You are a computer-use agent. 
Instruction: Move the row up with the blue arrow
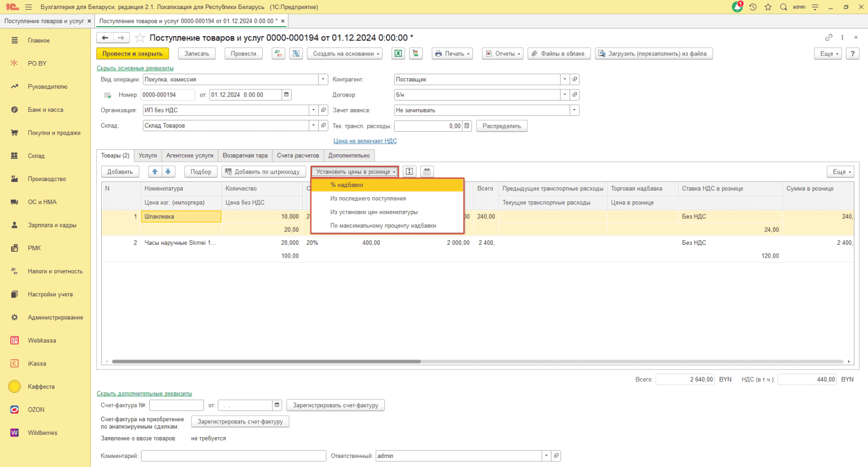click(155, 172)
